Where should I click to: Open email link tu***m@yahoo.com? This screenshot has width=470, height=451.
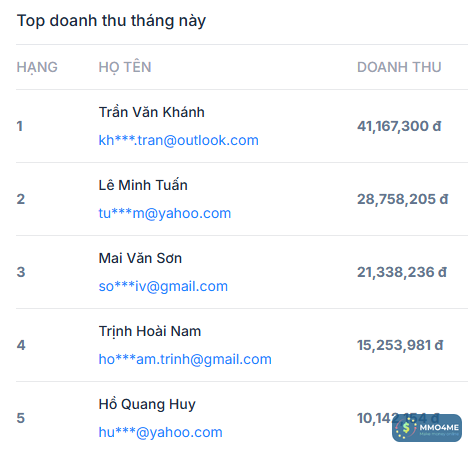[x=165, y=213]
